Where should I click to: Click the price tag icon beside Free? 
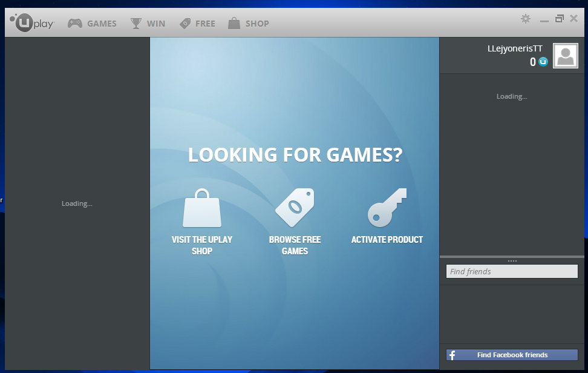tap(185, 23)
